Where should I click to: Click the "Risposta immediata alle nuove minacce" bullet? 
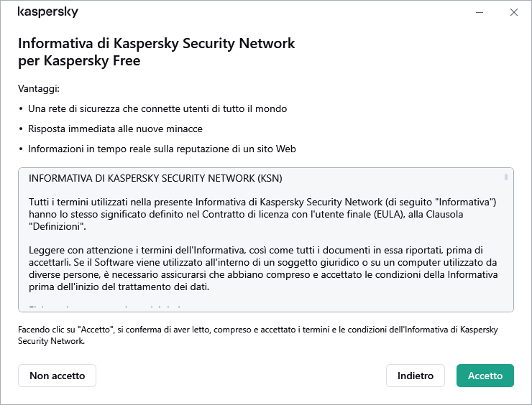(x=115, y=129)
